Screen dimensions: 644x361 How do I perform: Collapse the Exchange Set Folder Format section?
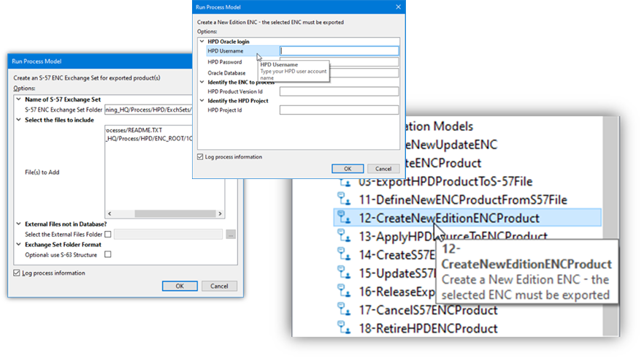click(18, 244)
